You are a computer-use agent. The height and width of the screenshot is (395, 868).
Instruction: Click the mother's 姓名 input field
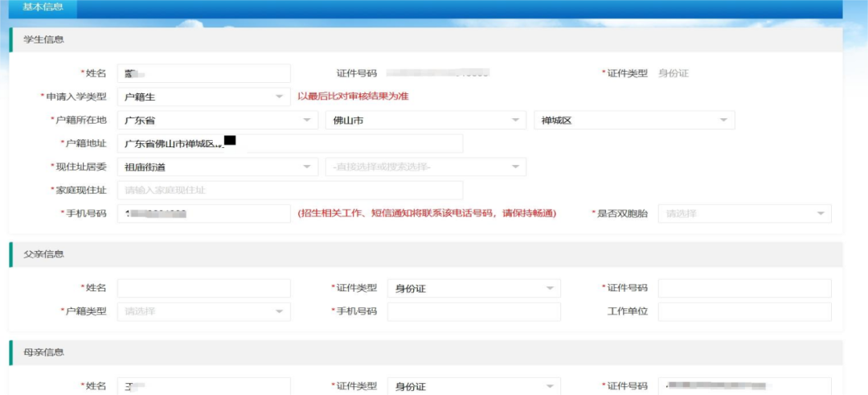[203, 386]
